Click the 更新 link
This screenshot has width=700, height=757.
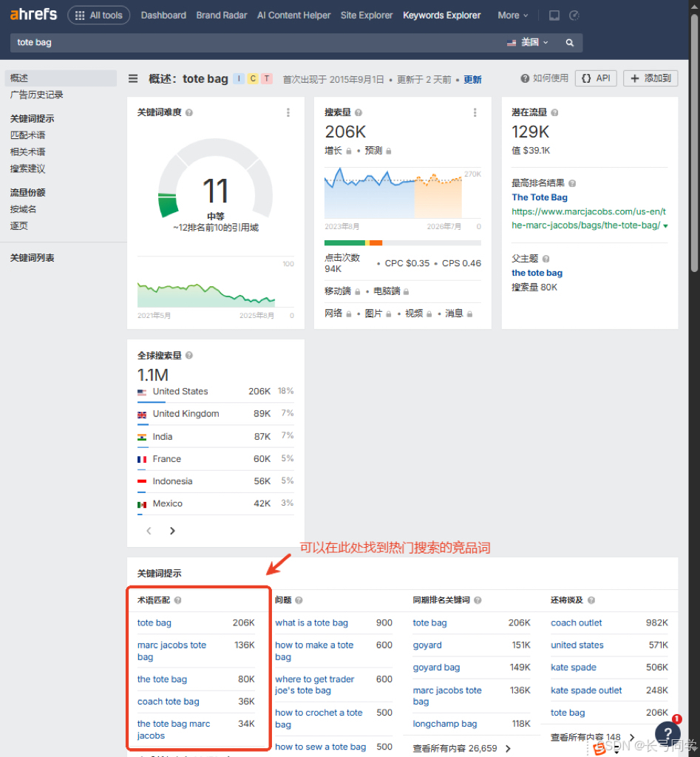click(x=472, y=79)
